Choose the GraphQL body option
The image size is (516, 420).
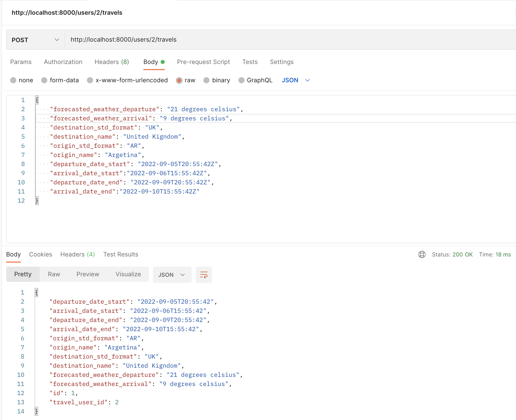(x=241, y=80)
